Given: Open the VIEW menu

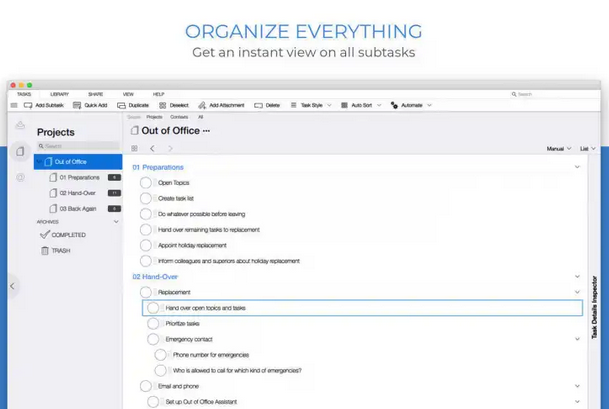Looking at the screenshot, I should tap(128, 94).
